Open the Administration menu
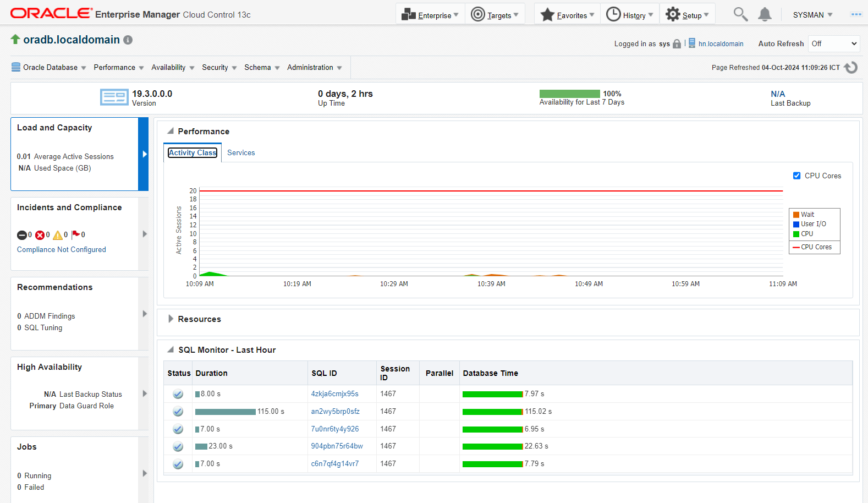The width and height of the screenshot is (868, 503). 315,67
